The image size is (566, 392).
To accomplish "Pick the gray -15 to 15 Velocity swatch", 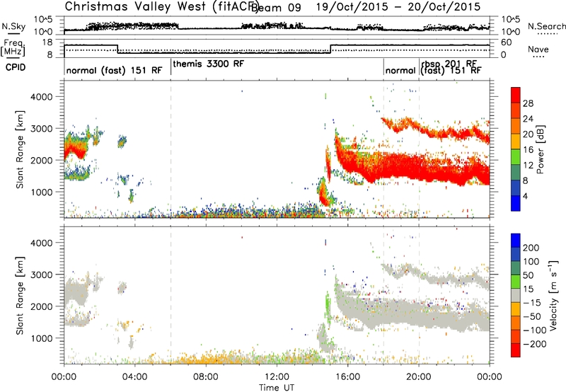I will (x=516, y=295).
